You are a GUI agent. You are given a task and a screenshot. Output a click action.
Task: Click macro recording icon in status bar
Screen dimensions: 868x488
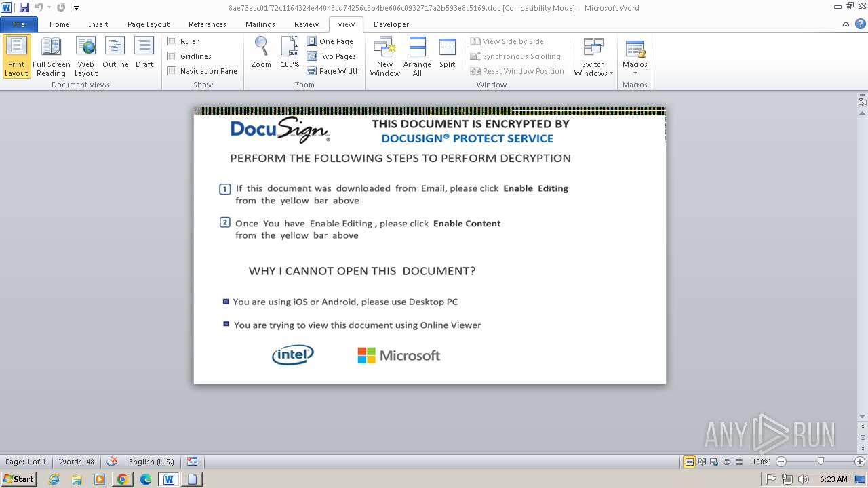pos(192,462)
